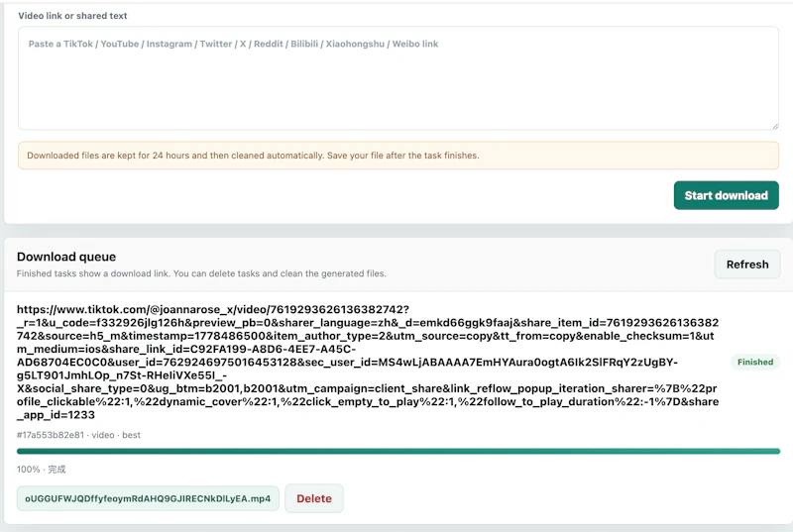Click the text area resize handle corner

point(775,126)
